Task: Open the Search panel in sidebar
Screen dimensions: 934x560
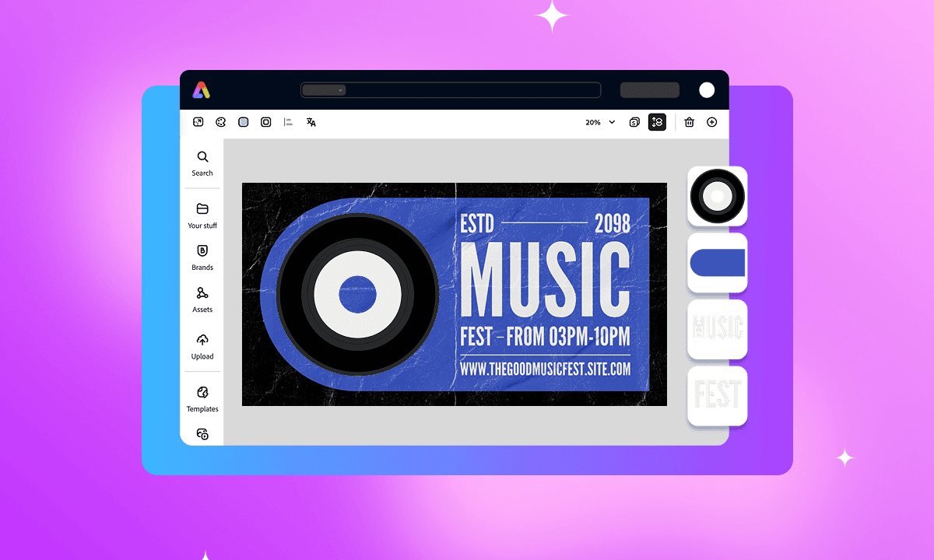Action: (202, 163)
